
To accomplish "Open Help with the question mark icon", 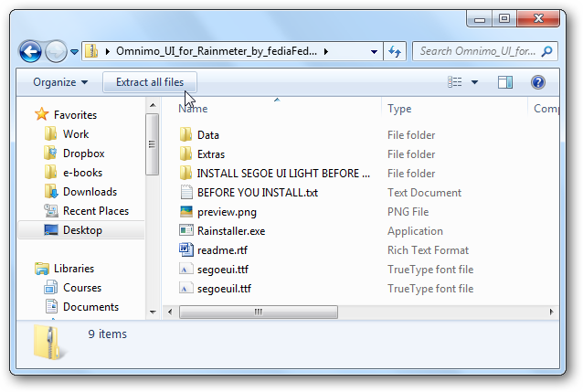I will click(x=537, y=82).
